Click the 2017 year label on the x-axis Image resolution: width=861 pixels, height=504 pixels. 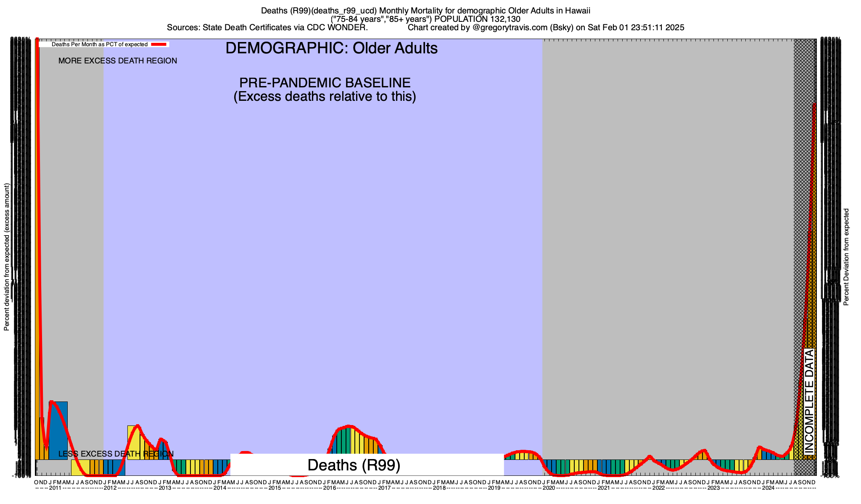tap(384, 488)
